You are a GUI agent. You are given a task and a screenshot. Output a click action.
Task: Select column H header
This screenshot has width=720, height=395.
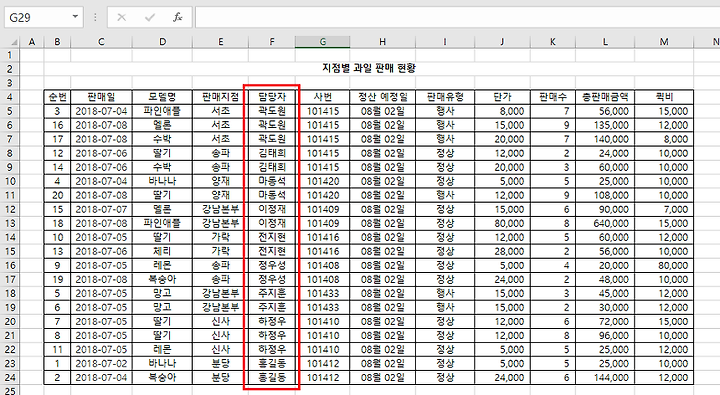(x=382, y=42)
